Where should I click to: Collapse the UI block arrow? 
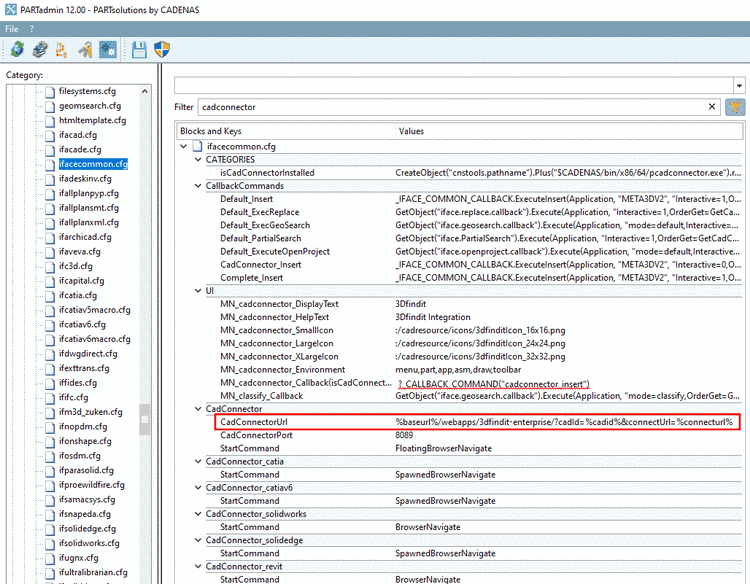[197, 291]
